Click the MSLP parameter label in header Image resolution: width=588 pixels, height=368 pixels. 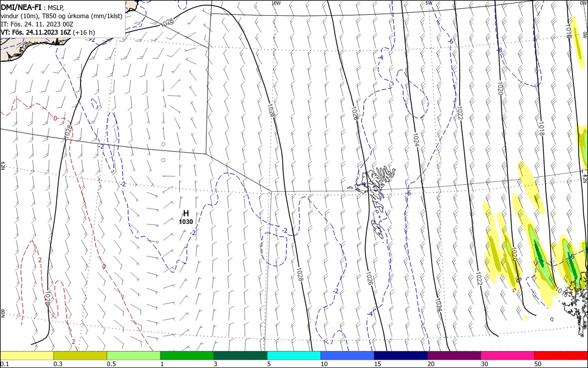pyautogui.click(x=55, y=6)
